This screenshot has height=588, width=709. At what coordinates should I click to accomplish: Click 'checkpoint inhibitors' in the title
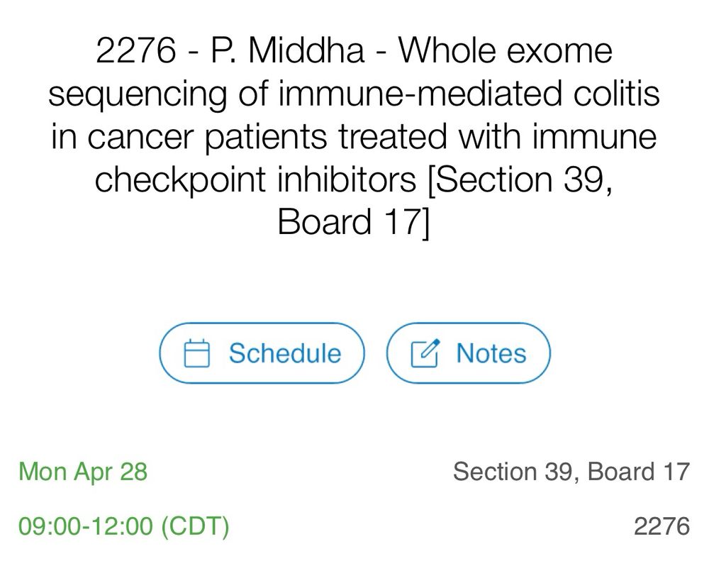pos(255,180)
